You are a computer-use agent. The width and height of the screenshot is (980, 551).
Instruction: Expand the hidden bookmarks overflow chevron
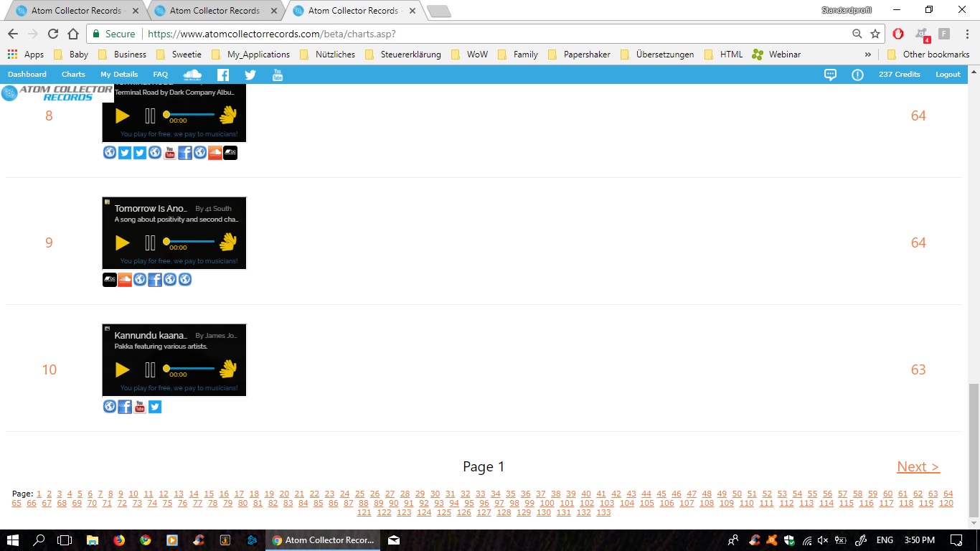[x=868, y=55]
